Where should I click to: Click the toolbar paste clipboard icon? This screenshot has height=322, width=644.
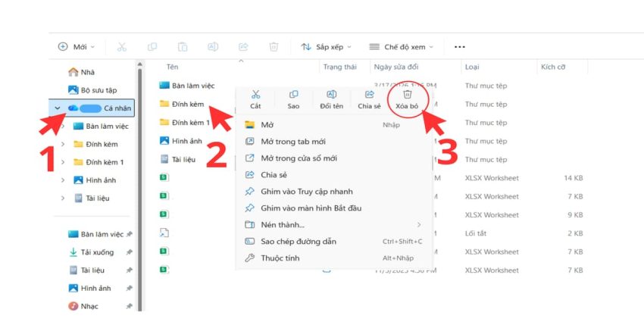pos(183,47)
